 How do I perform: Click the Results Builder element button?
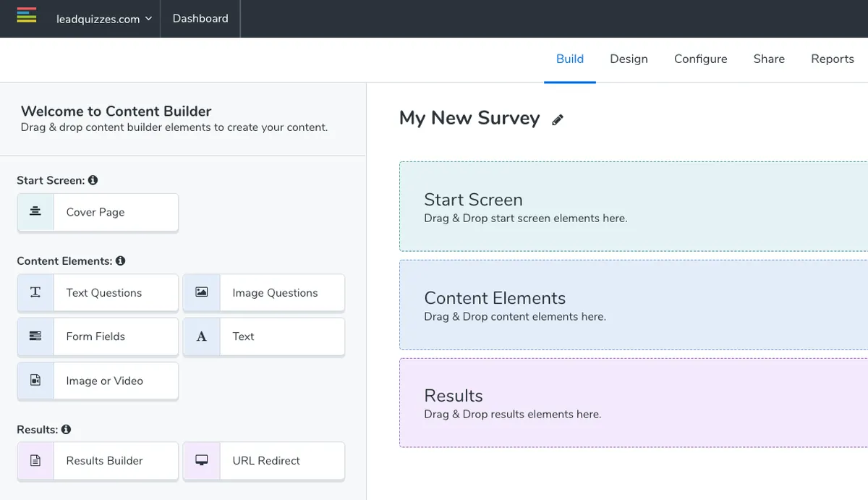click(x=105, y=460)
